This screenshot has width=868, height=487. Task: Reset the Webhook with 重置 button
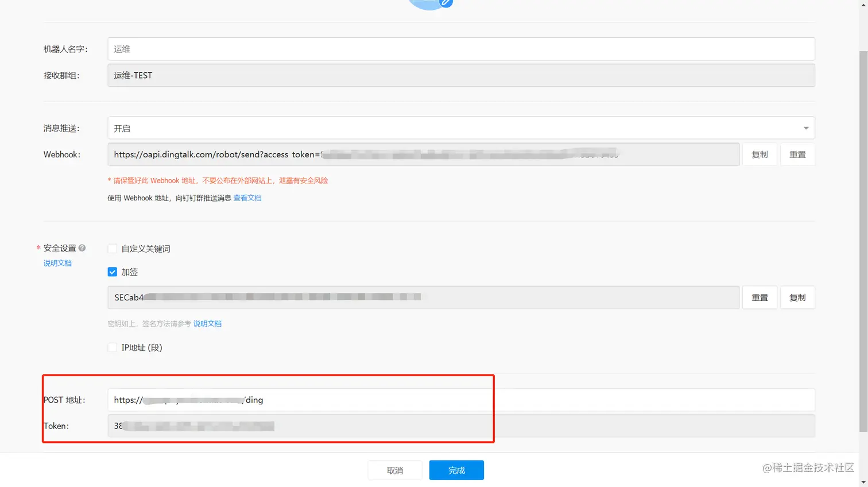[797, 154]
